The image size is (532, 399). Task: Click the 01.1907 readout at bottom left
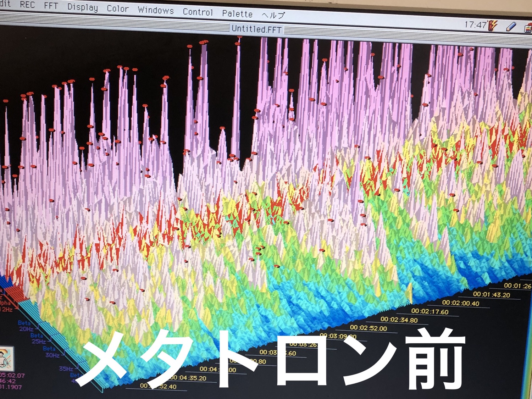point(11,387)
